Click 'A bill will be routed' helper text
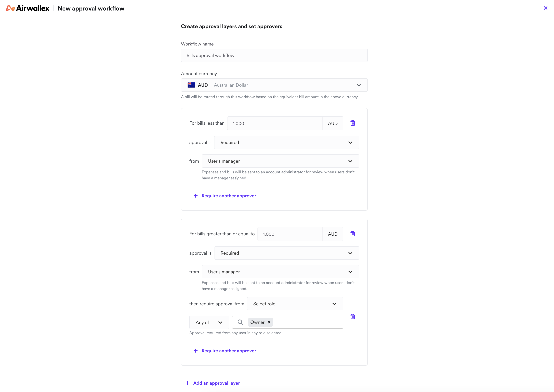Viewport: 554px width, 392px height. point(270,97)
